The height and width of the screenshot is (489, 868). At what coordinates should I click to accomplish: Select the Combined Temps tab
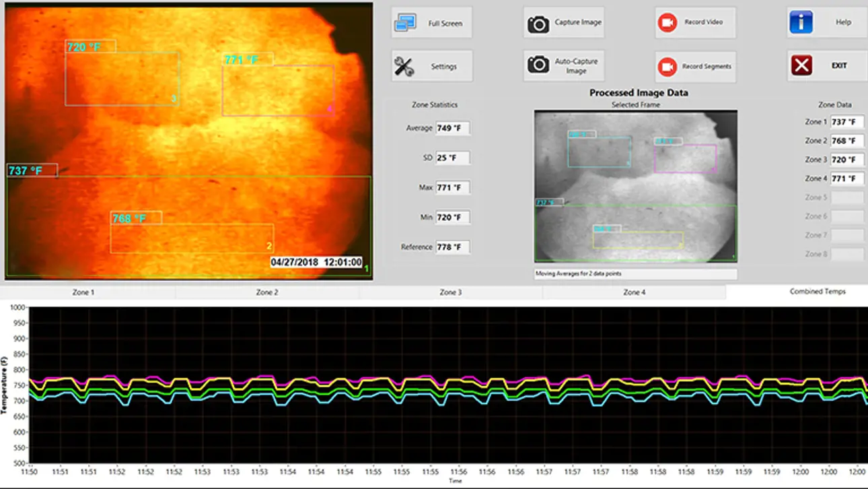coord(818,292)
